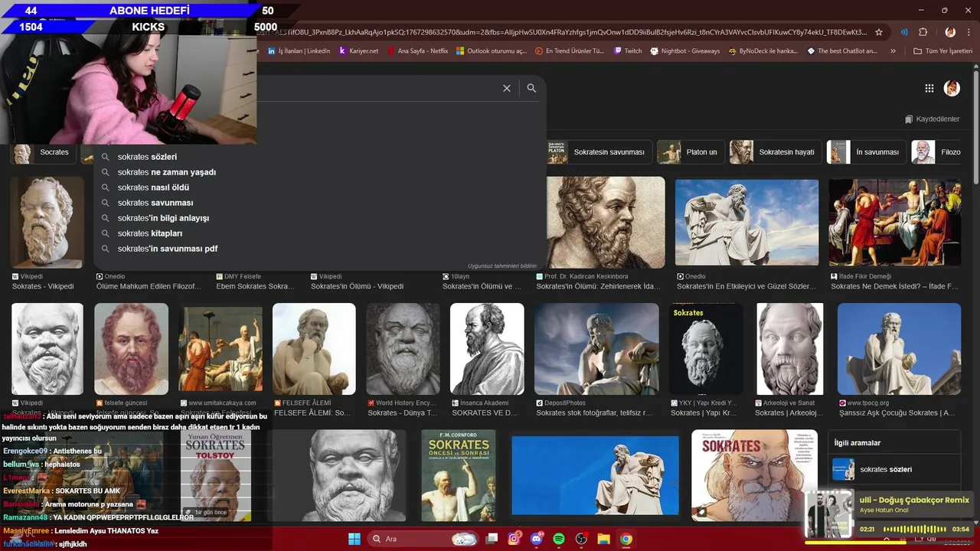Open the Windows Start button

354,539
